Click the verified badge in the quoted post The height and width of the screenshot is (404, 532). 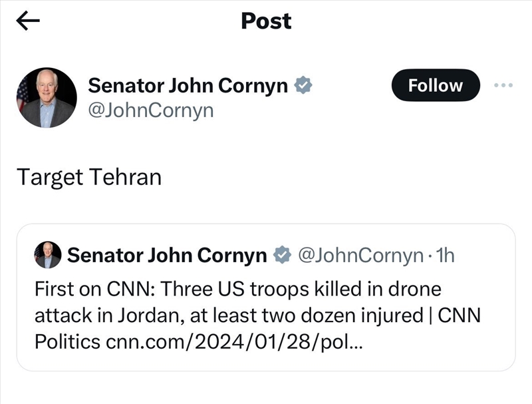pyautogui.click(x=282, y=255)
